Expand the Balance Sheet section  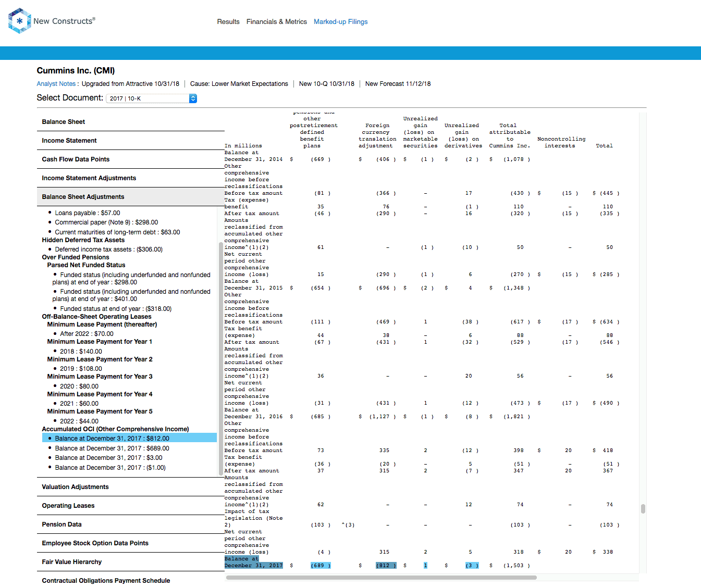click(130, 122)
